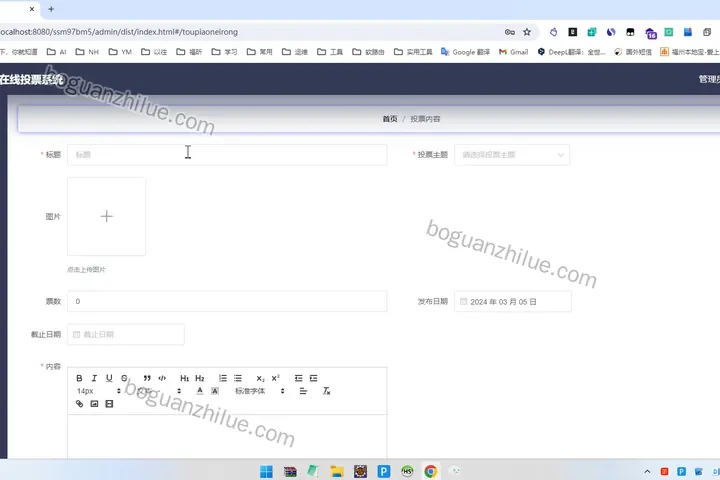Open the NH bookmarks folder
This screenshot has height=480, width=720.
pos(87,52)
